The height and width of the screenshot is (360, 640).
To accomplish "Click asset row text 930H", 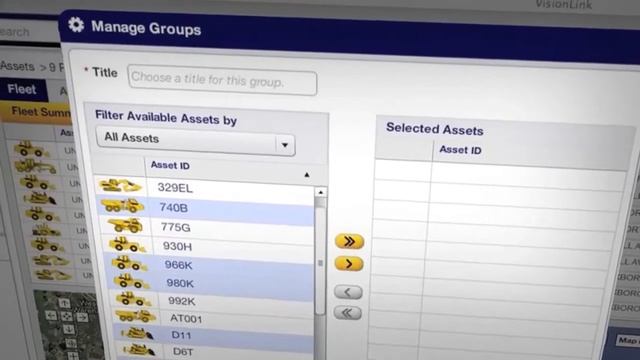I will coord(177,247).
